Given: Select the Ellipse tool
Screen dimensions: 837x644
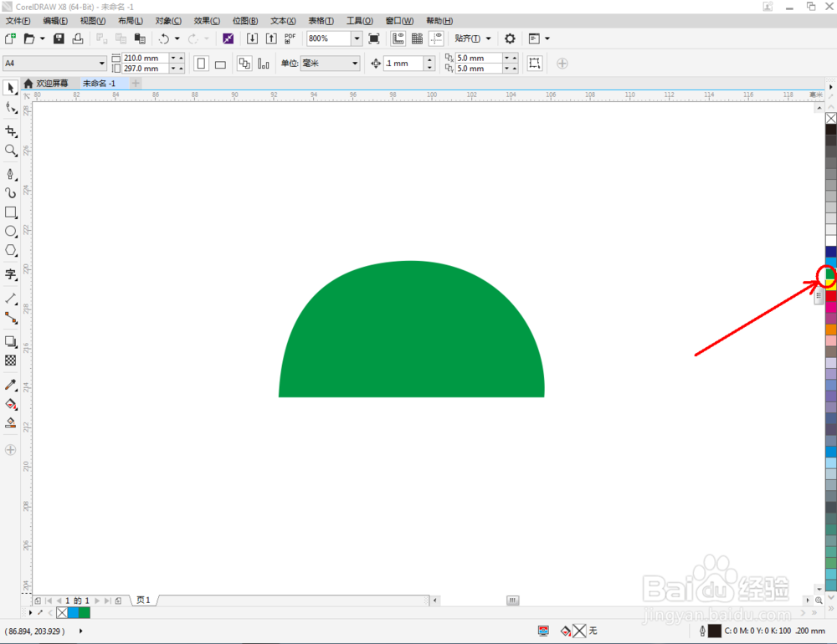Looking at the screenshot, I should [11, 231].
